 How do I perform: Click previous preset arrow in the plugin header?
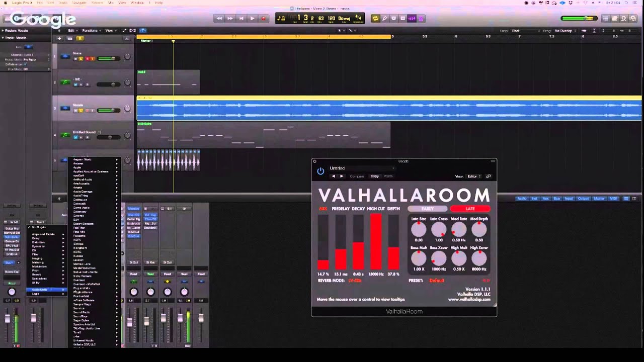[x=333, y=176]
